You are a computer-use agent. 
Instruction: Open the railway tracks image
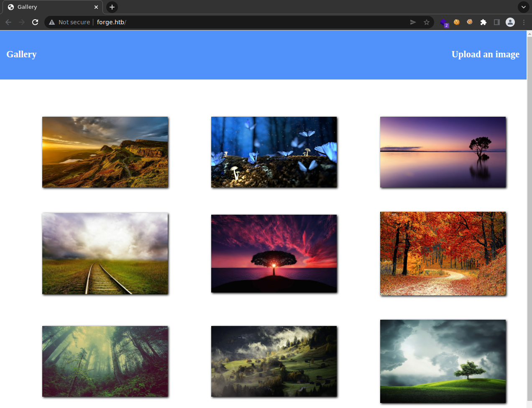(x=105, y=254)
